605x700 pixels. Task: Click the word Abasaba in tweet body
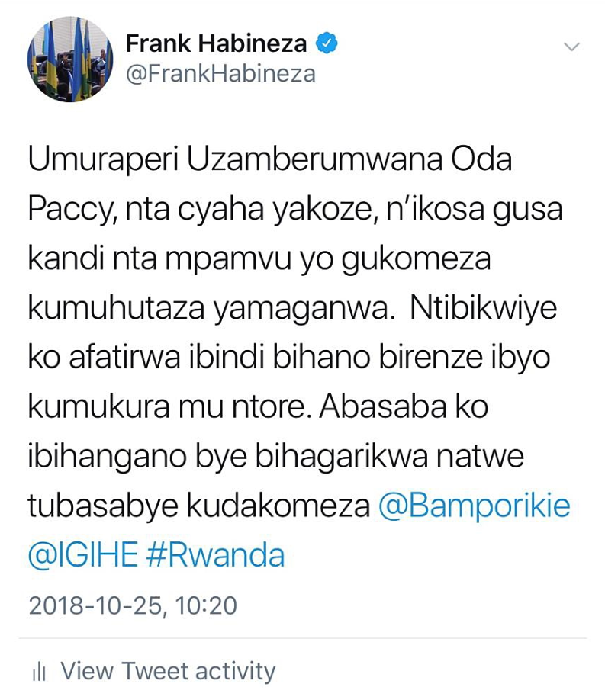(x=383, y=406)
